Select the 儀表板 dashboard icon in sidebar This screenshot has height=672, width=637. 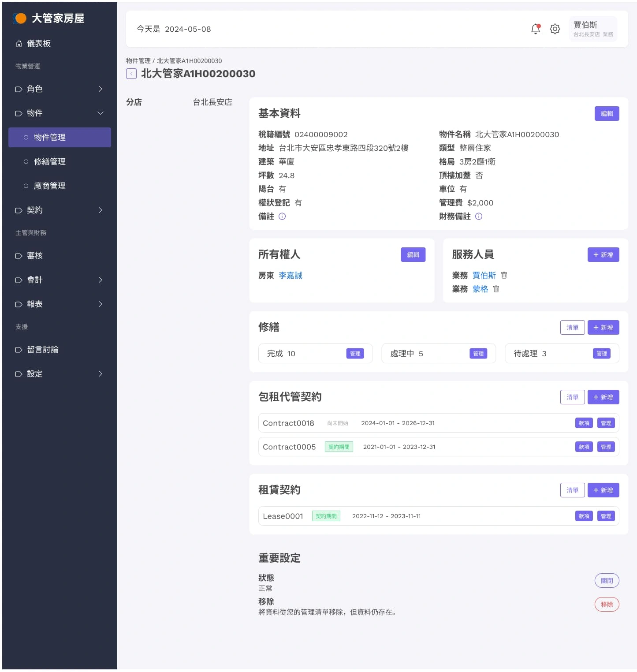click(19, 43)
